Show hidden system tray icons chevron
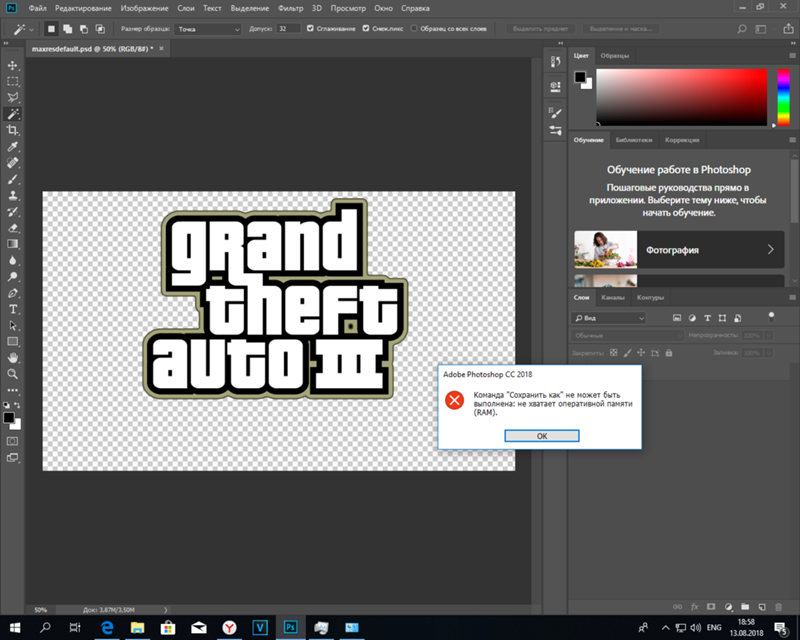The height and width of the screenshot is (640, 800). click(x=665, y=627)
